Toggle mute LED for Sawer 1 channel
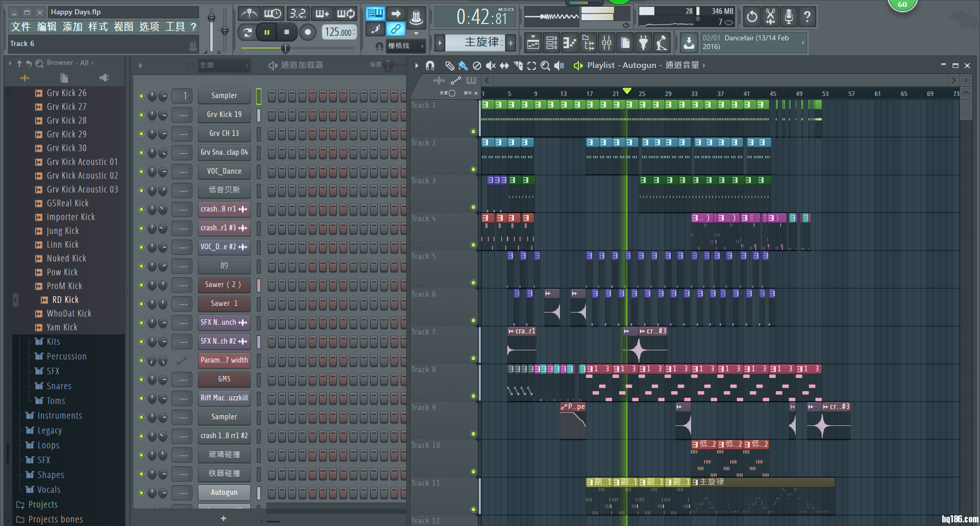980x526 pixels. 141,304
